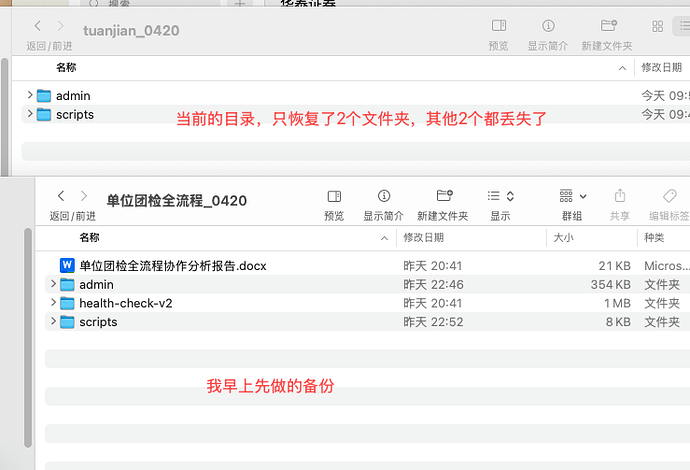The height and width of the screenshot is (470, 690).
Task: Sort by 修改日期 in tuanjian_0420 window
Action: pos(661,67)
